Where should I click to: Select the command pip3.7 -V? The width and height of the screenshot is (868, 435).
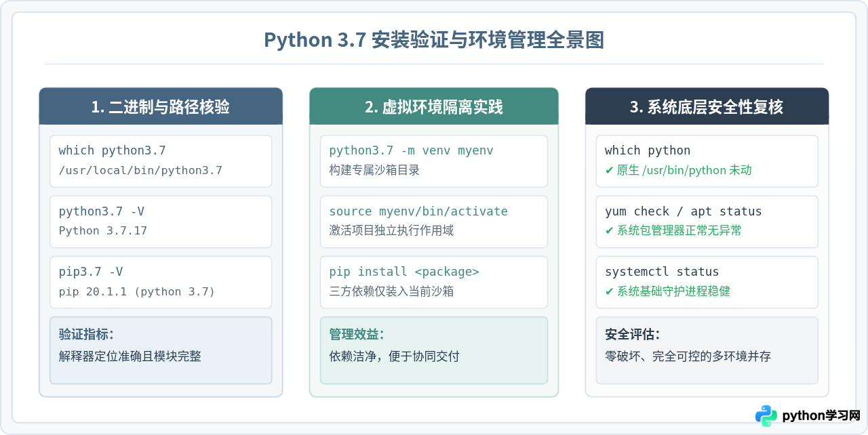pyautogui.click(x=91, y=272)
